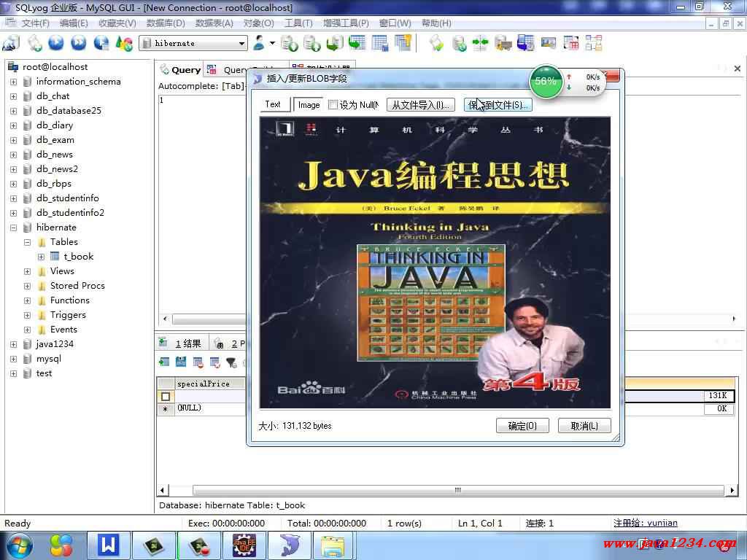Click the 从文件导入 button
This screenshot has width=747, height=560.
pos(421,105)
